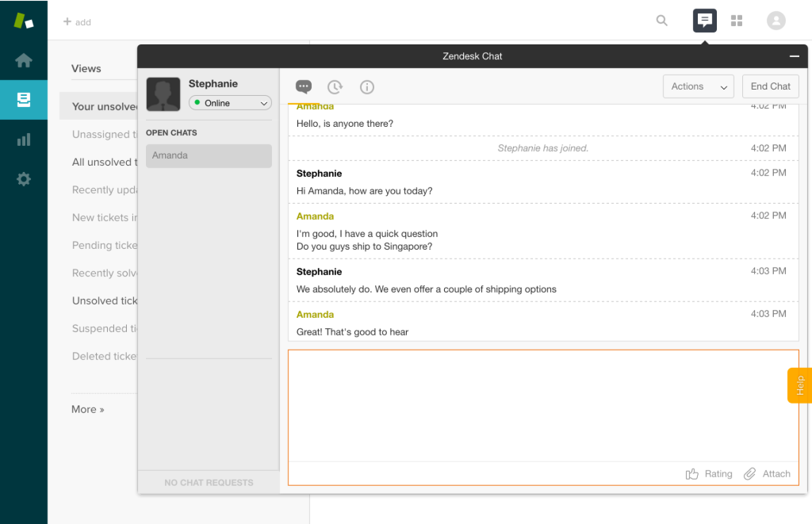This screenshot has height=524, width=812.
Task: Open the orange Help tab
Action: [x=799, y=385]
